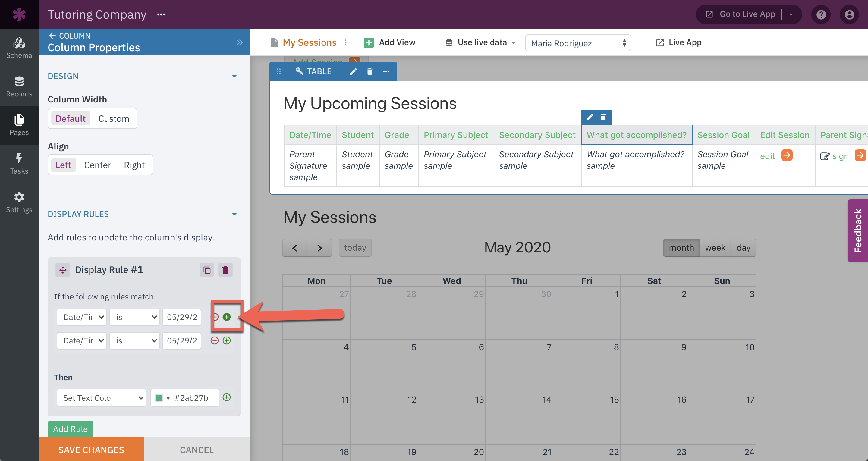Click Save Changes
The image size is (868, 461).
click(x=91, y=450)
